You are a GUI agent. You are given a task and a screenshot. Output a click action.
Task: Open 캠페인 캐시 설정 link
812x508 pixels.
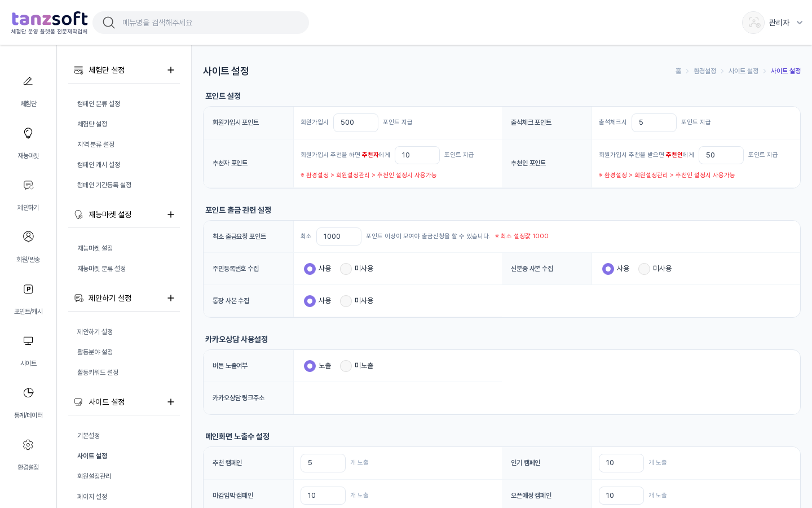pos(99,165)
